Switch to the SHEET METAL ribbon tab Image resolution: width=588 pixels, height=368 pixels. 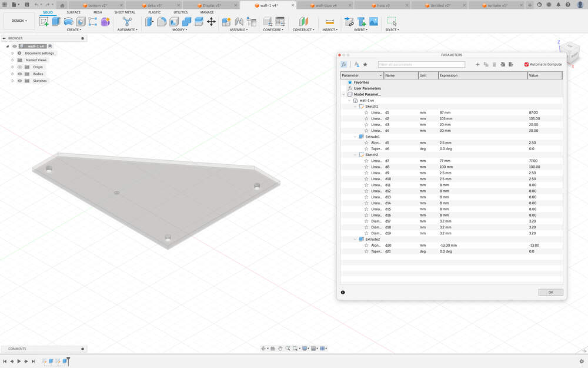click(x=125, y=12)
